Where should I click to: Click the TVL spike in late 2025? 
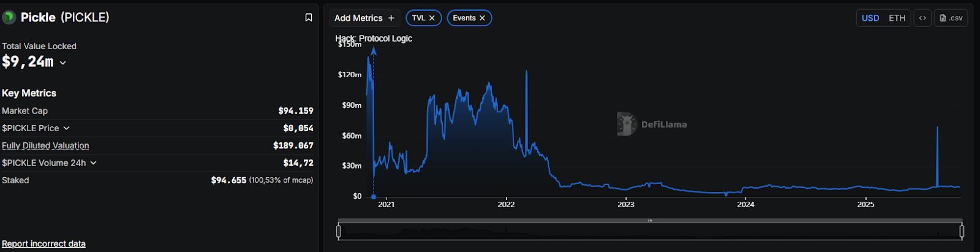[x=937, y=156]
